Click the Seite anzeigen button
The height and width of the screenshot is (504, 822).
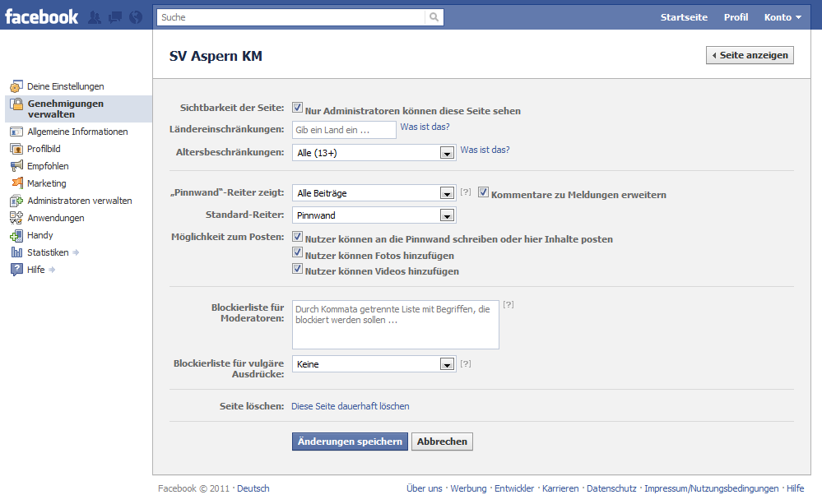(x=750, y=55)
